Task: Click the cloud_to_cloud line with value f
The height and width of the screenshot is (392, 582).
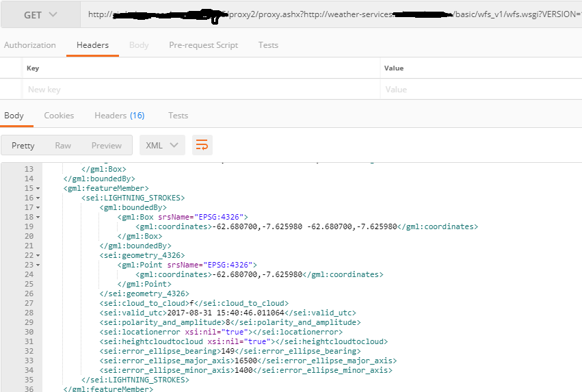Action: click(194, 303)
